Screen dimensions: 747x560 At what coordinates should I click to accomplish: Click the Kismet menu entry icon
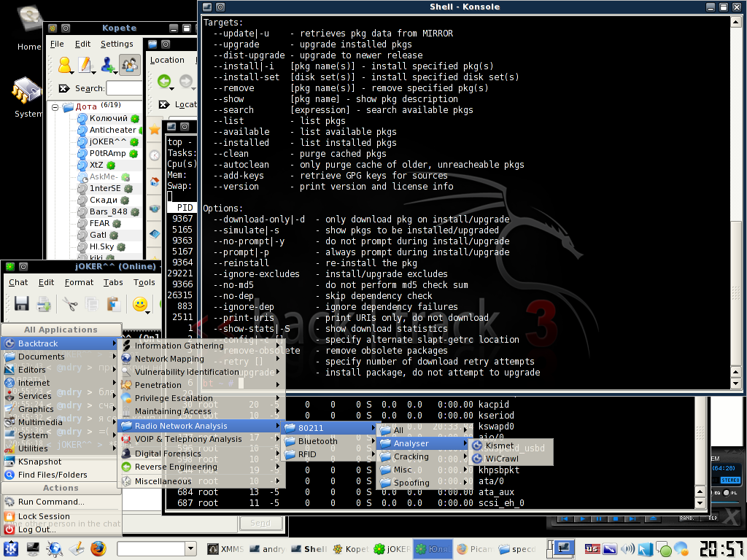(x=477, y=446)
